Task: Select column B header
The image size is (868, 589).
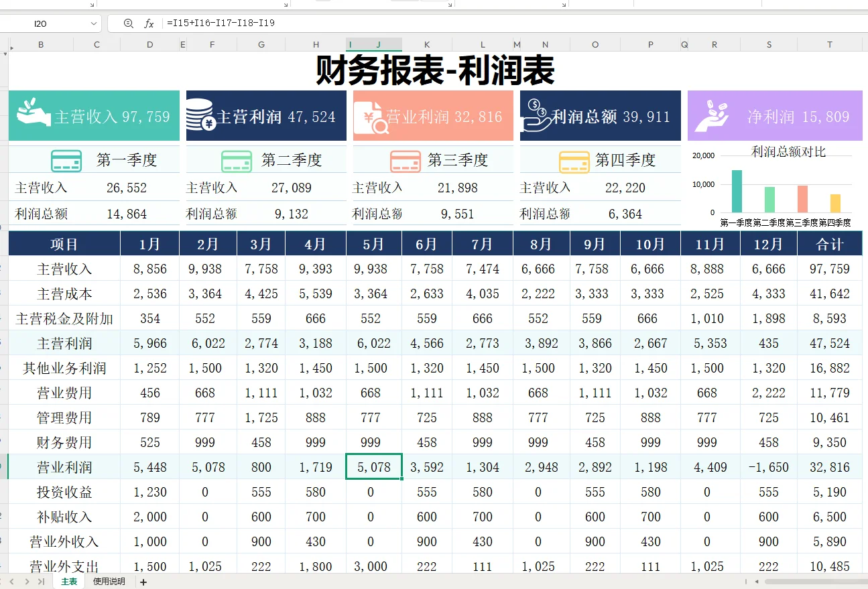Action: 41,45
